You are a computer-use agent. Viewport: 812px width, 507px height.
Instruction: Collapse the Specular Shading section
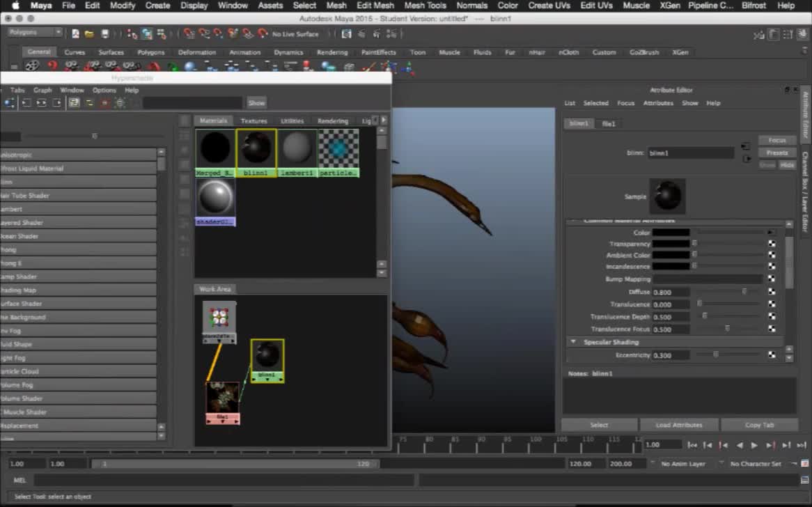coord(573,342)
